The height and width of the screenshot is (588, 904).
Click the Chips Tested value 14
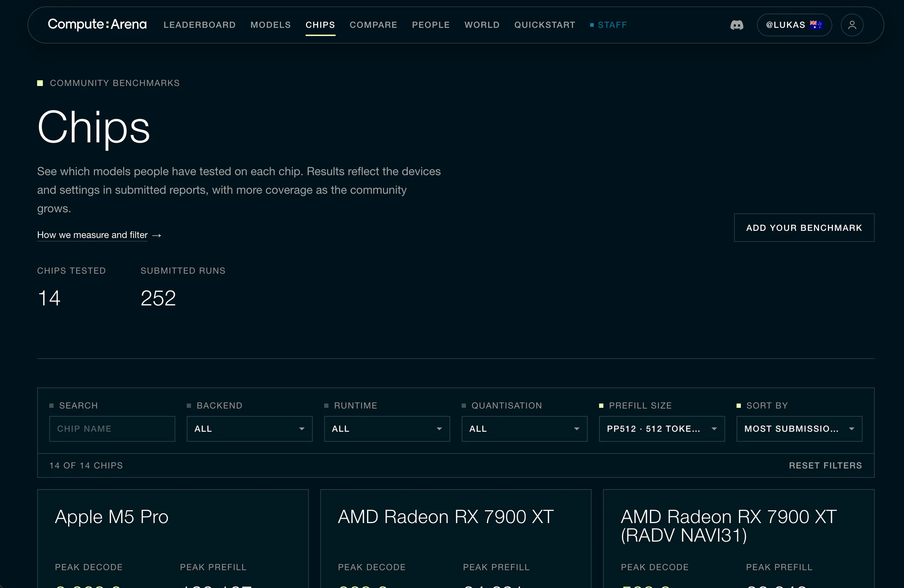pos(49,298)
